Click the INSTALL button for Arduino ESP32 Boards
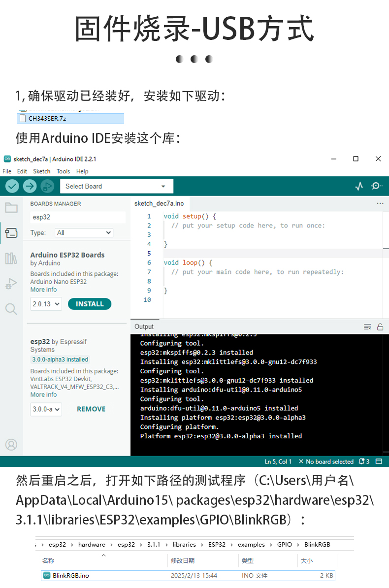Viewport: 389px width, 588px height. tap(90, 304)
